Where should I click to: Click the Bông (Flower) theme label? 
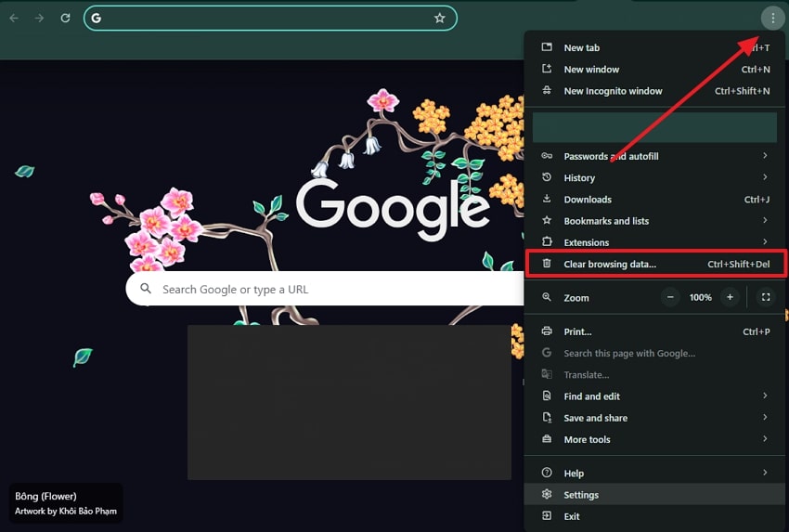[45, 497]
